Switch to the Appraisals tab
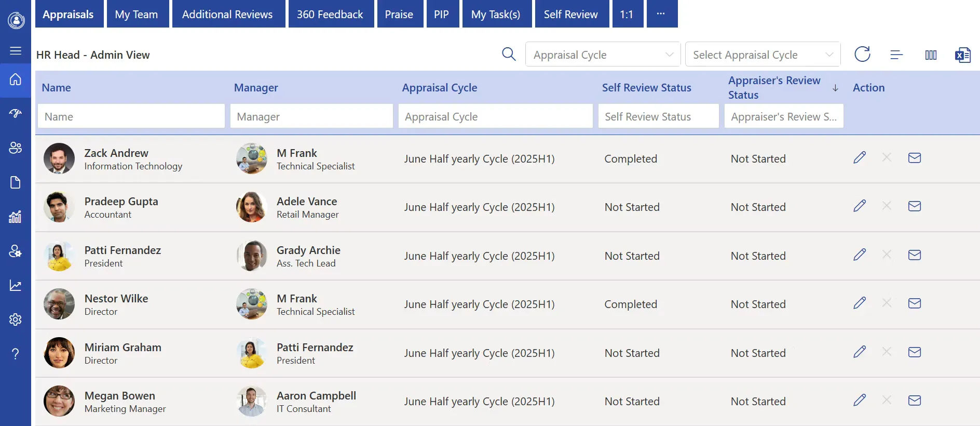The height and width of the screenshot is (426, 980). (68, 14)
